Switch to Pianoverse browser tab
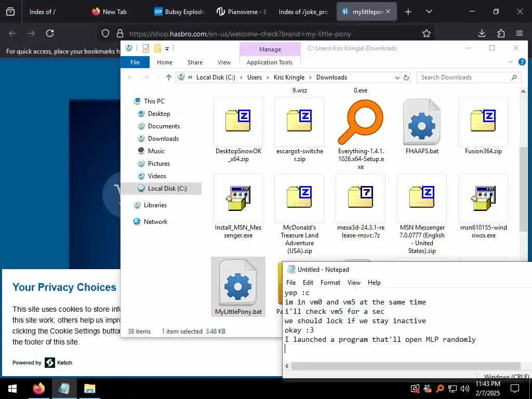The width and height of the screenshot is (532, 399). pyautogui.click(x=241, y=12)
